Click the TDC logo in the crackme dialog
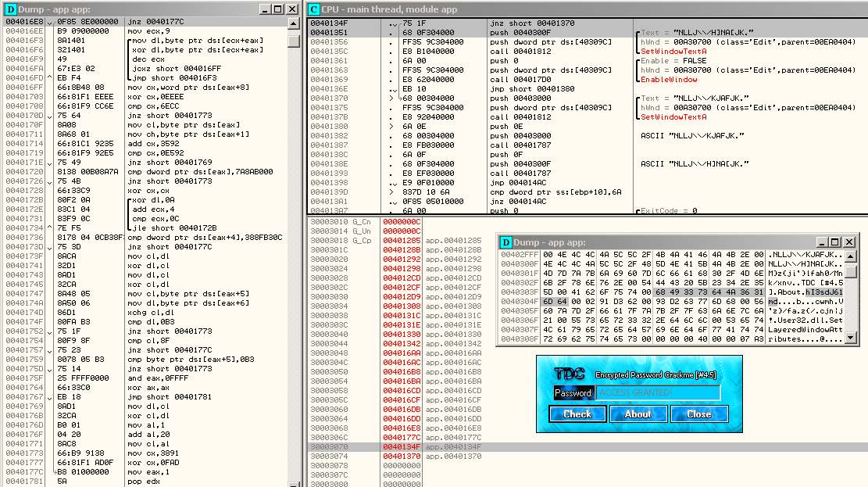This screenshot has width=868, height=487. click(568, 374)
